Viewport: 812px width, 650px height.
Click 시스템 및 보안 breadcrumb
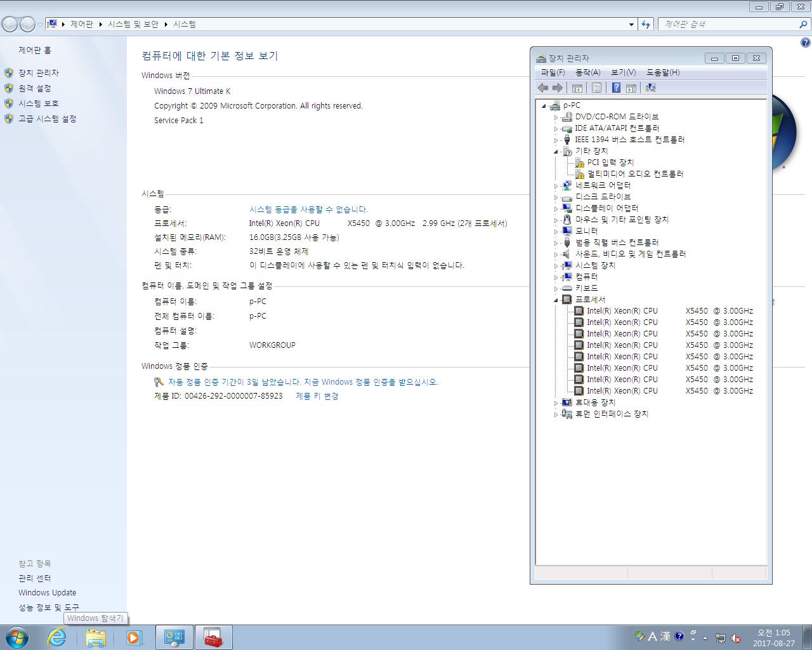point(133,24)
